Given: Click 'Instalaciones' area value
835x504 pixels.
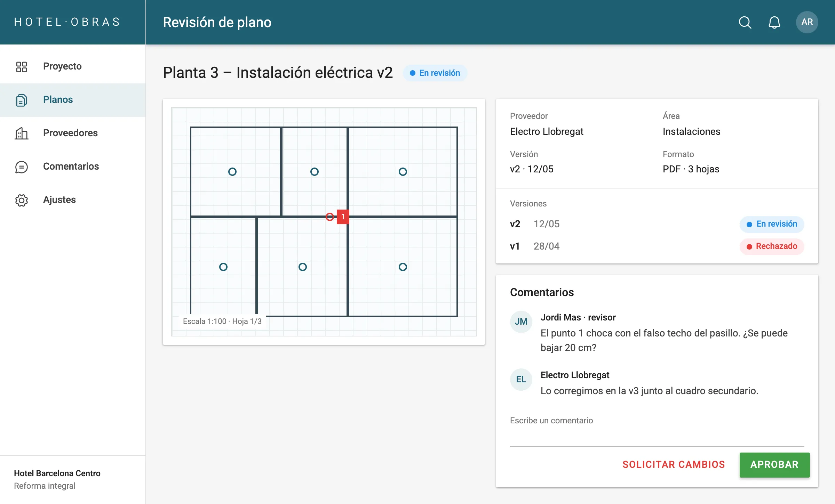Looking at the screenshot, I should [x=691, y=131].
